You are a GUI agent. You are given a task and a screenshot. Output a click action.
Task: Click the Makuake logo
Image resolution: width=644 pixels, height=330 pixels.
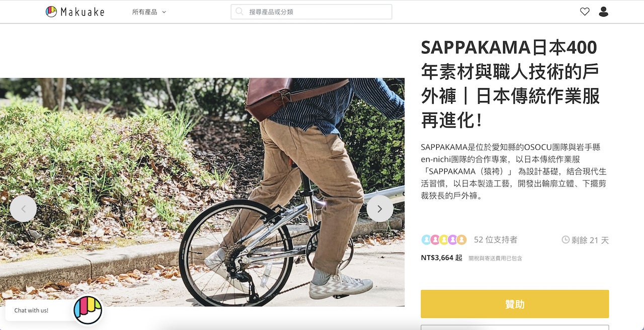click(74, 12)
